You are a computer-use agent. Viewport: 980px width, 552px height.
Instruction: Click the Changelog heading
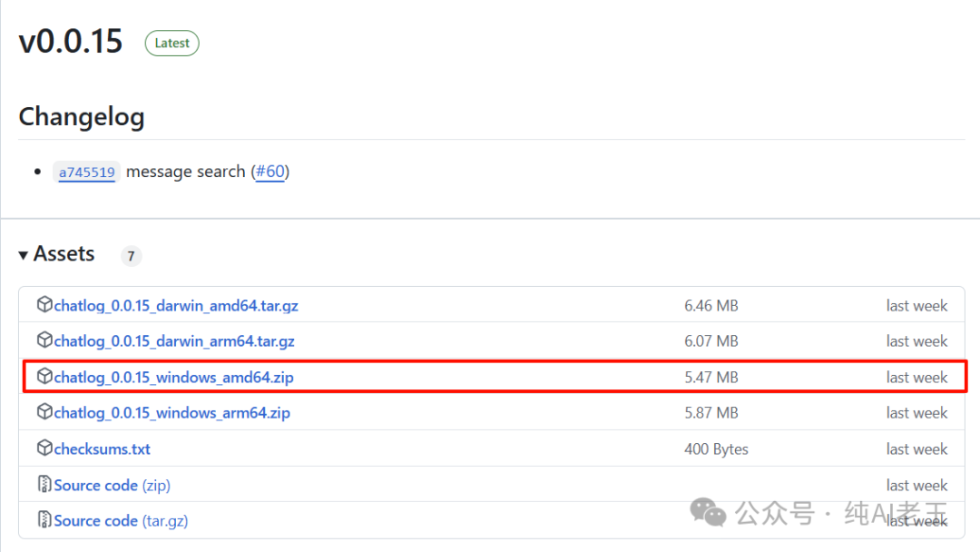coord(82,117)
